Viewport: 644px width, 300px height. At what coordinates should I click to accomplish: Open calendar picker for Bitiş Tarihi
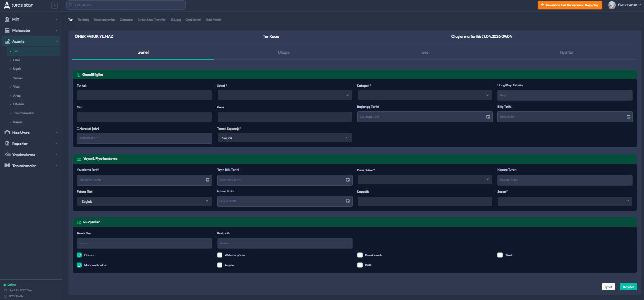tap(628, 117)
